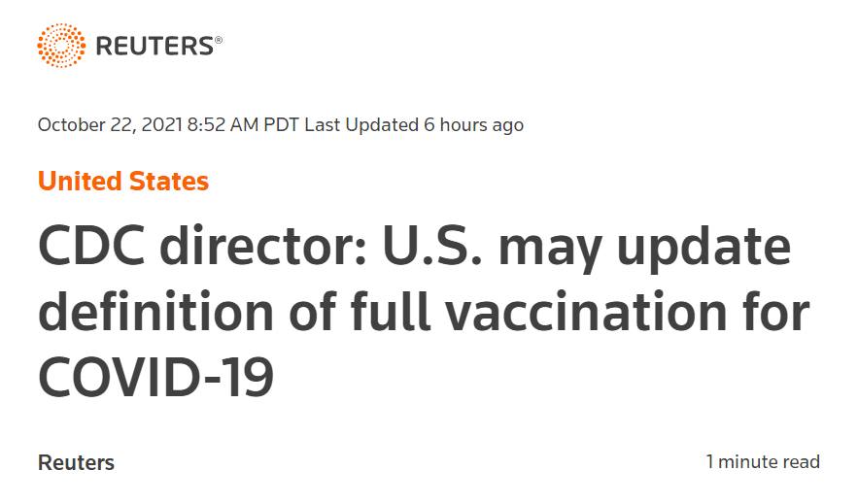This screenshot has width=858, height=504.
Task: Open the Reuters author byline
Action: 76,462
